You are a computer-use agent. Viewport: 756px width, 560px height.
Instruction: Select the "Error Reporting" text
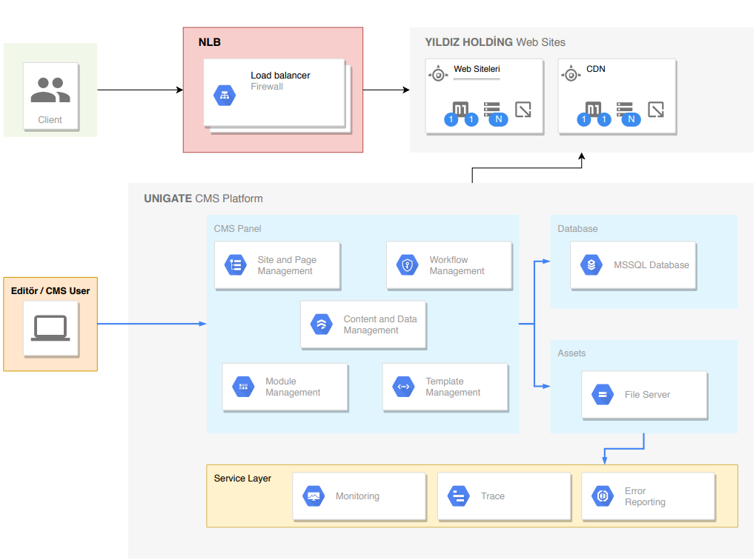645,496
